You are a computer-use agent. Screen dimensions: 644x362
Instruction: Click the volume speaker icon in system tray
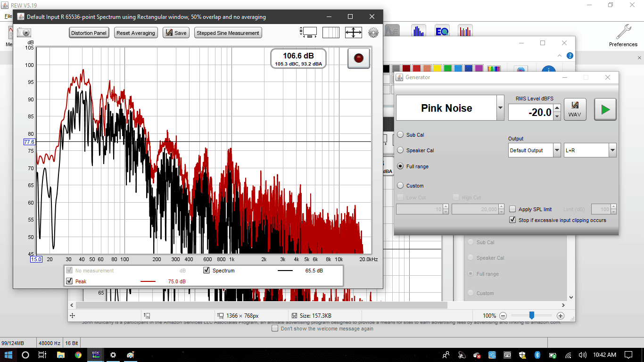[x=583, y=355]
